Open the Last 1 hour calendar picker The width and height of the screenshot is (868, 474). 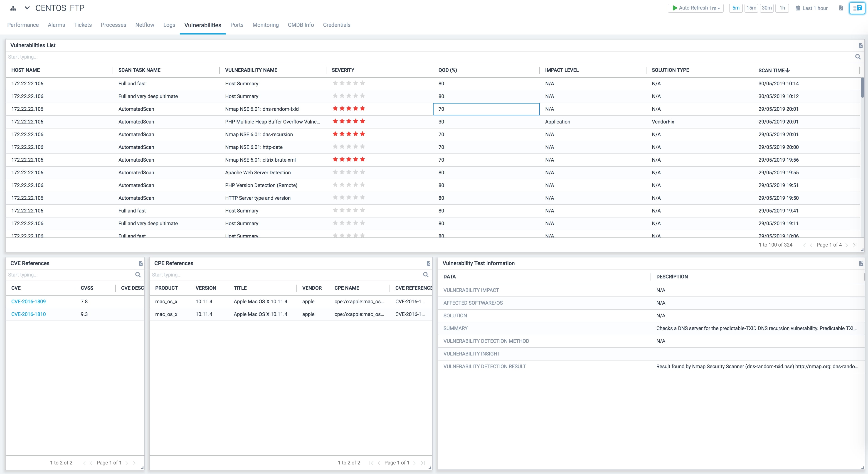(x=811, y=8)
